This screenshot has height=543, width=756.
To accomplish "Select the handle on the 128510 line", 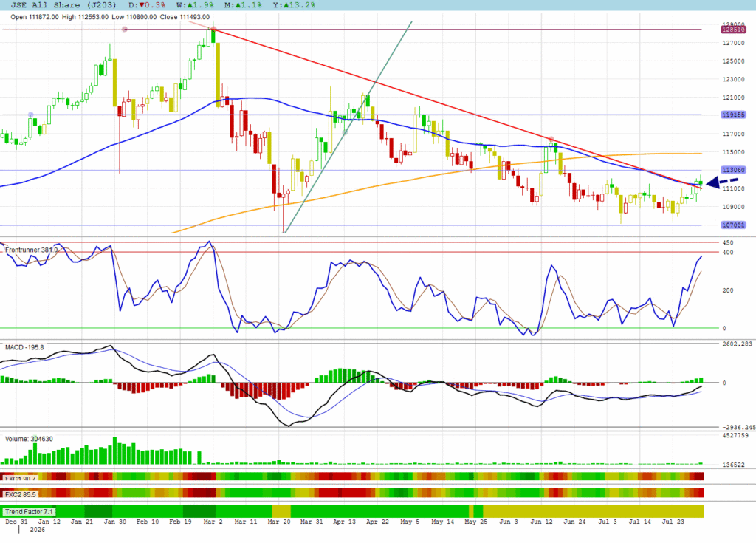I will (x=125, y=30).
